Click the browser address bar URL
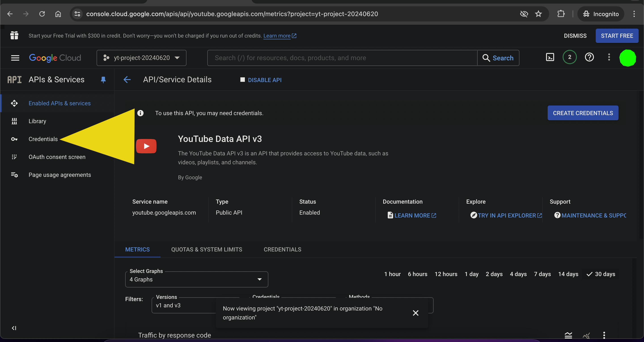This screenshot has height=342, width=644. tap(232, 14)
